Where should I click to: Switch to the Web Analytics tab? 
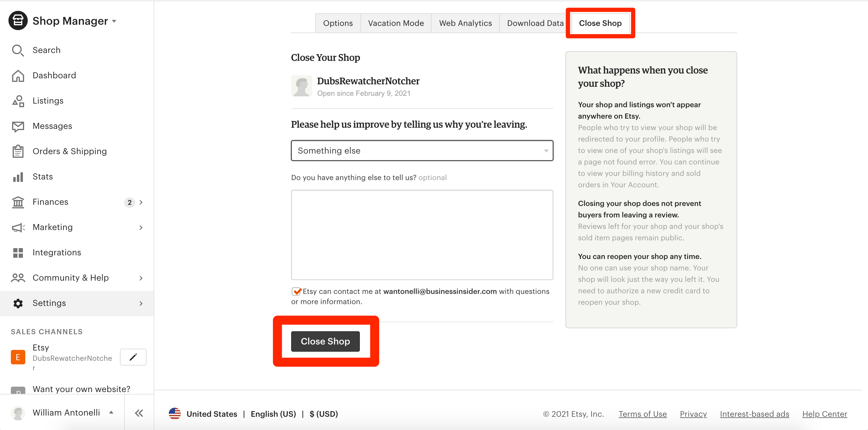[x=465, y=23]
